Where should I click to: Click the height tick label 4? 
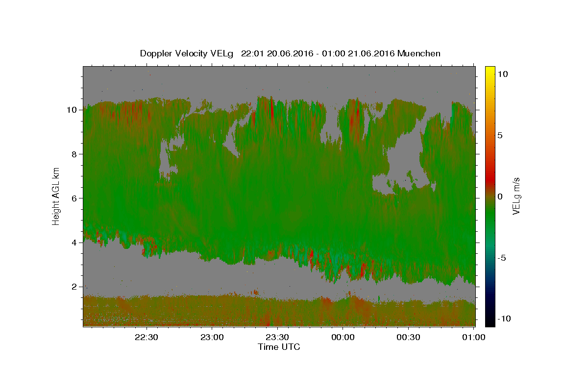click(x=74, y=242)
